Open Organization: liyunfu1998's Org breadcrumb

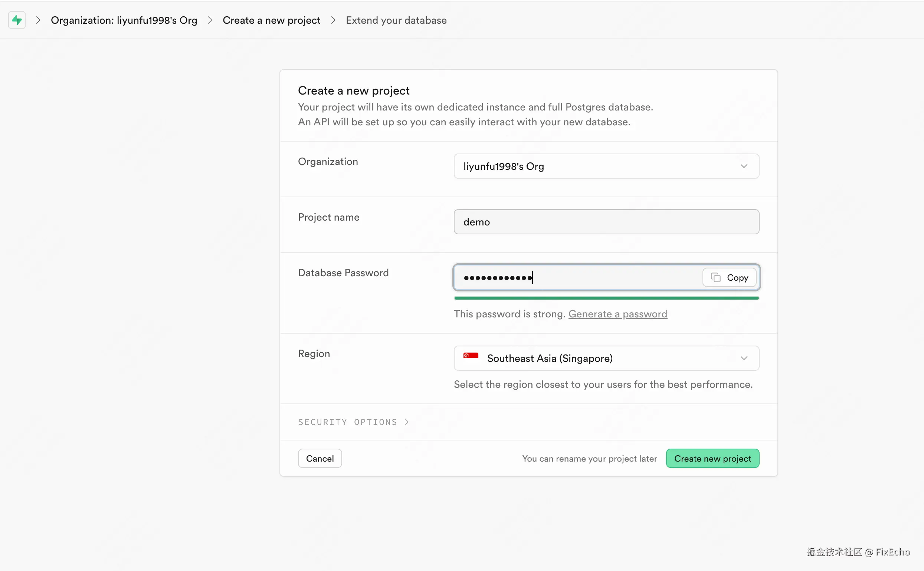pos(124,20)
